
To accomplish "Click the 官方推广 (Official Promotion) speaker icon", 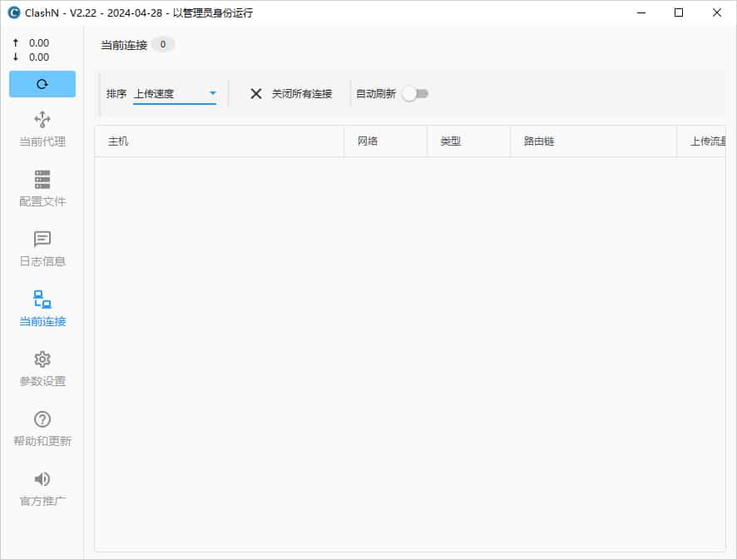I will [42, 488].
